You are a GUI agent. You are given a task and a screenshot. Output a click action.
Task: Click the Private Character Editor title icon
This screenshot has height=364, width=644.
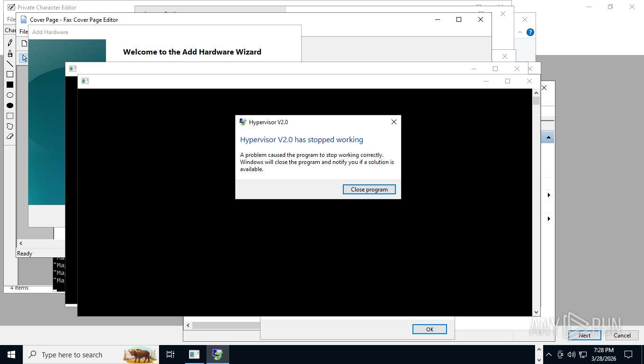pyautogui.click(x=11, y=7)
